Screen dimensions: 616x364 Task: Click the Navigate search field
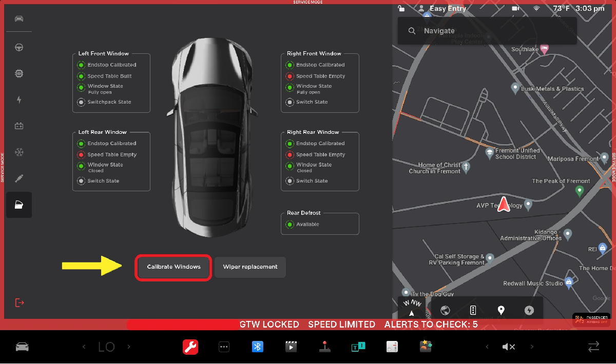(x=487, y=31)
